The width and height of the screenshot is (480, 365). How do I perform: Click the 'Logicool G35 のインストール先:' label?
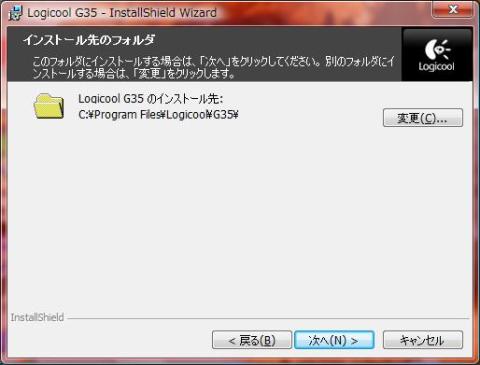pyautogui.click(x=151, y=99)
